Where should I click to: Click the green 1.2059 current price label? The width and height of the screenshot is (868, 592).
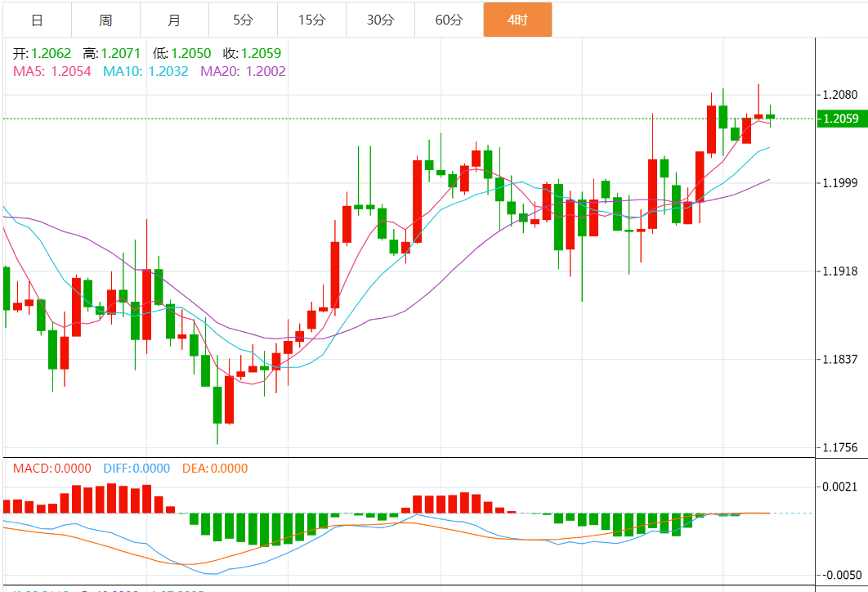842,119
